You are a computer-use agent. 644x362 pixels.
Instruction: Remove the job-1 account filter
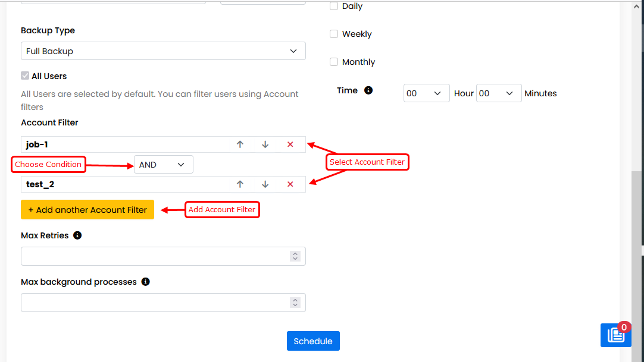[x=290, y=144]
